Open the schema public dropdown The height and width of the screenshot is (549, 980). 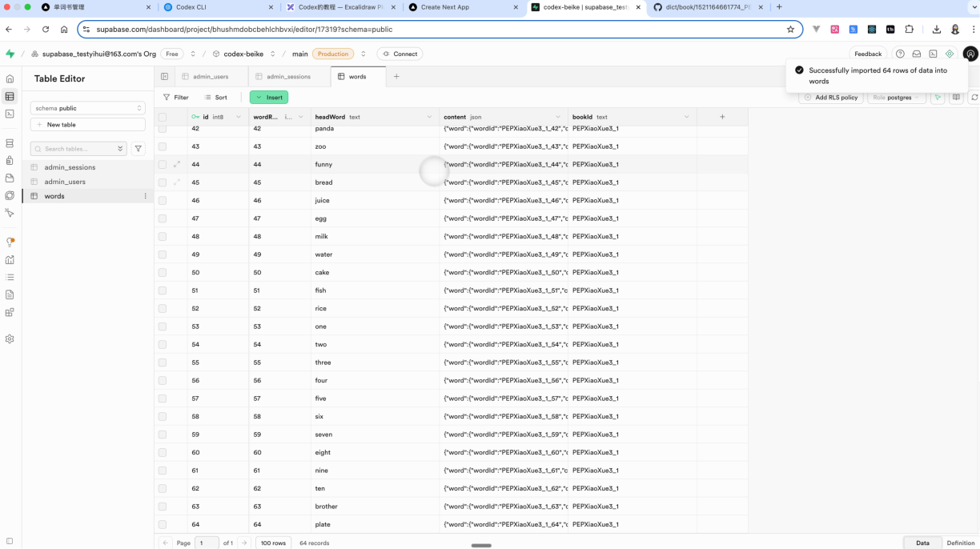pyautogui.click(x=88, y=108)
